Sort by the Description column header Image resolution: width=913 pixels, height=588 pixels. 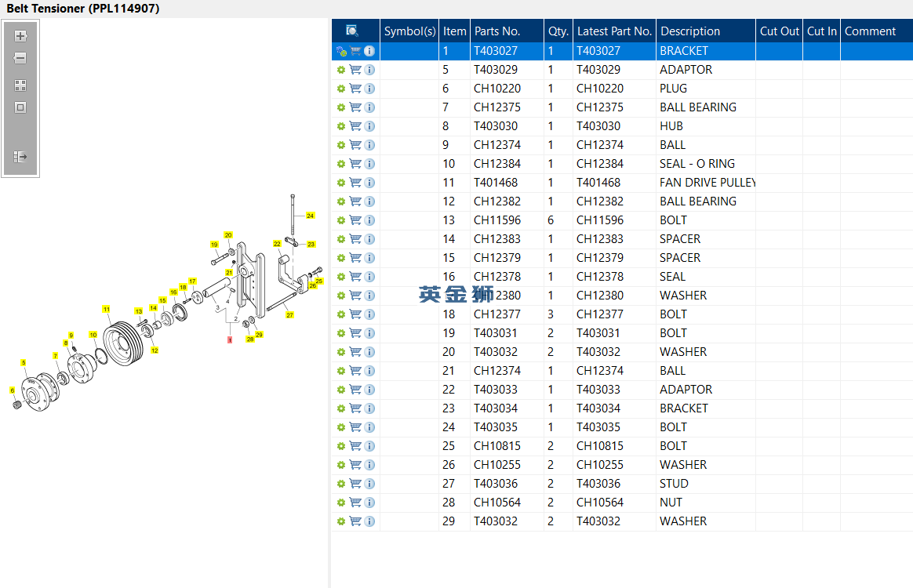(706, 31)
